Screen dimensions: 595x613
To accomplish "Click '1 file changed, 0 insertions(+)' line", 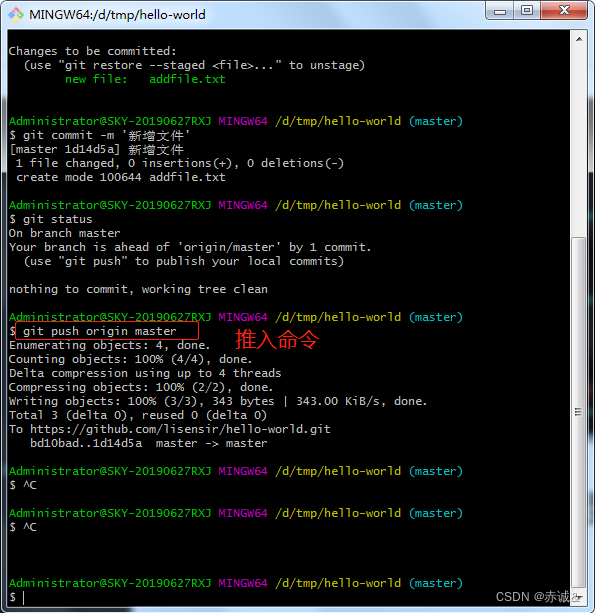I will pyautogui.click(x=180, y=163).
